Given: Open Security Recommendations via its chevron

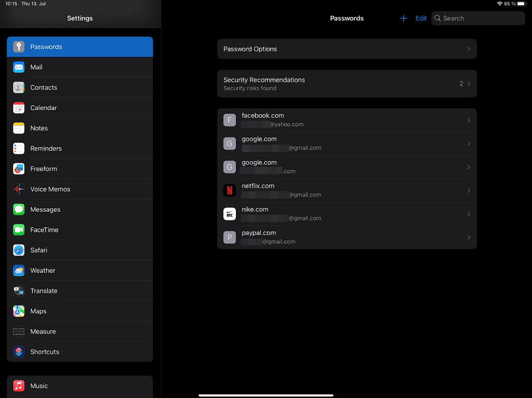Looking at the screenshot, I should pyautogui.click(x=468, y=84).
